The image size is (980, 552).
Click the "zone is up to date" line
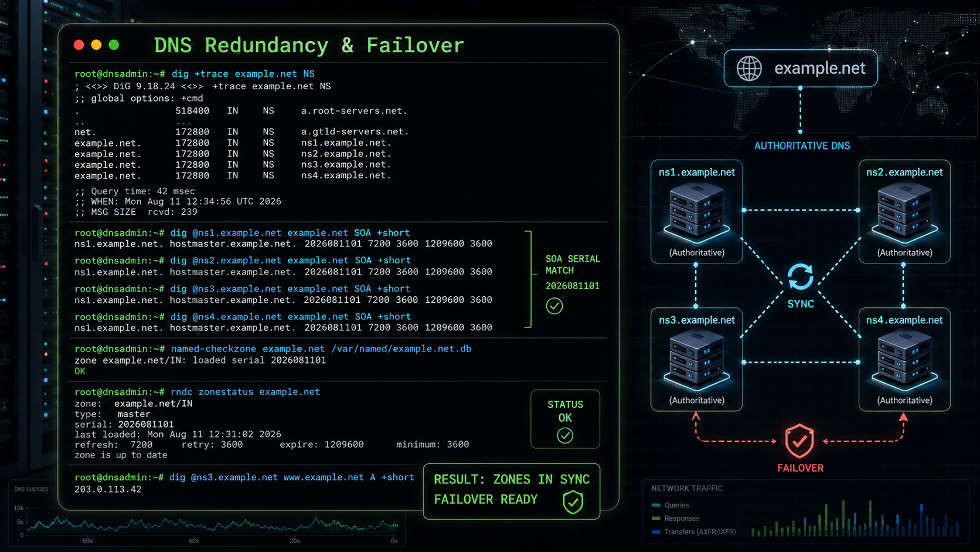pyautogui.click(x=121, y=455)
